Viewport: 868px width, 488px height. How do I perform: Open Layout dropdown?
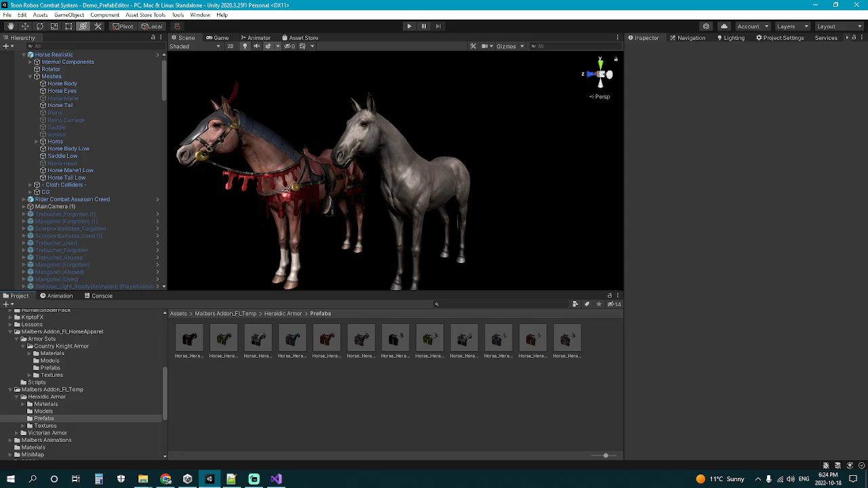tap(838, 26)
